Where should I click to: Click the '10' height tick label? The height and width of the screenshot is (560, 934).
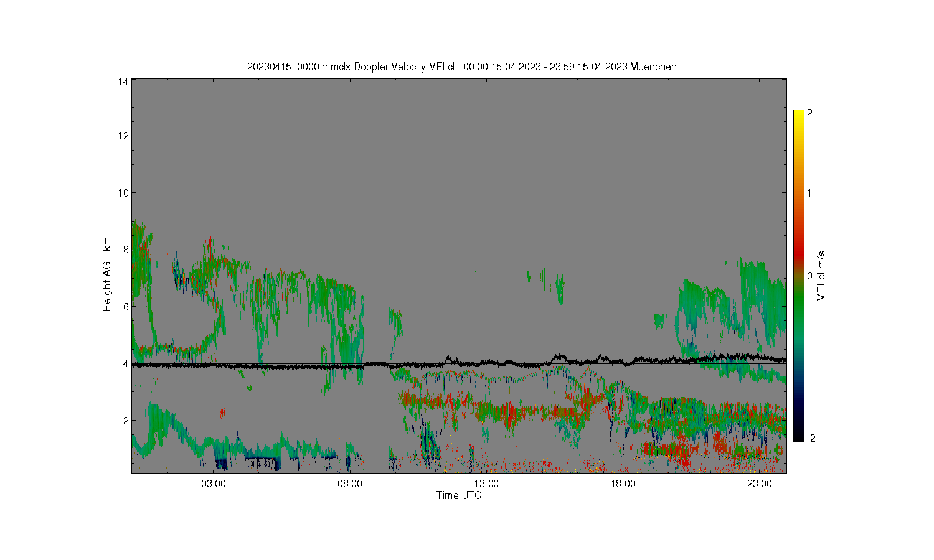(123, 193)
